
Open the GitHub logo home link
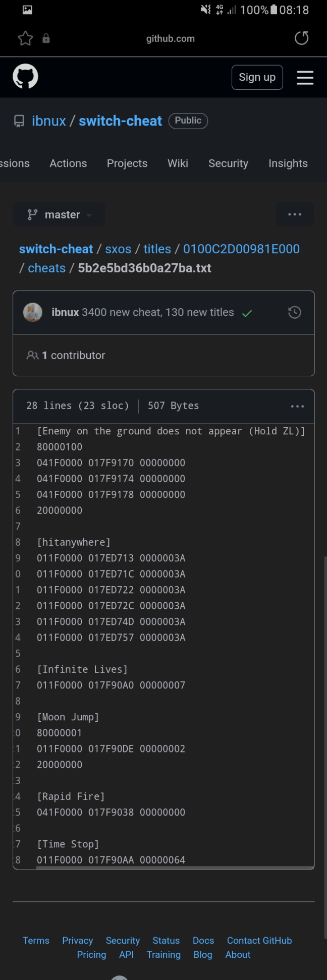[x=25, y=77]
